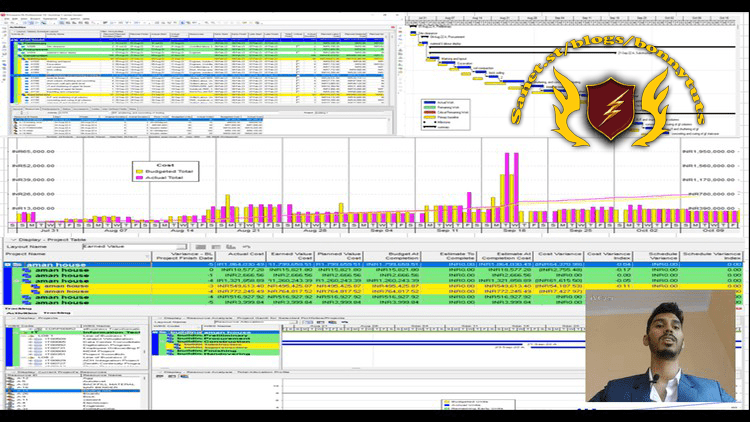
Task: Sort by the Schedule Variance Index column header
Action: pos(712,256)
